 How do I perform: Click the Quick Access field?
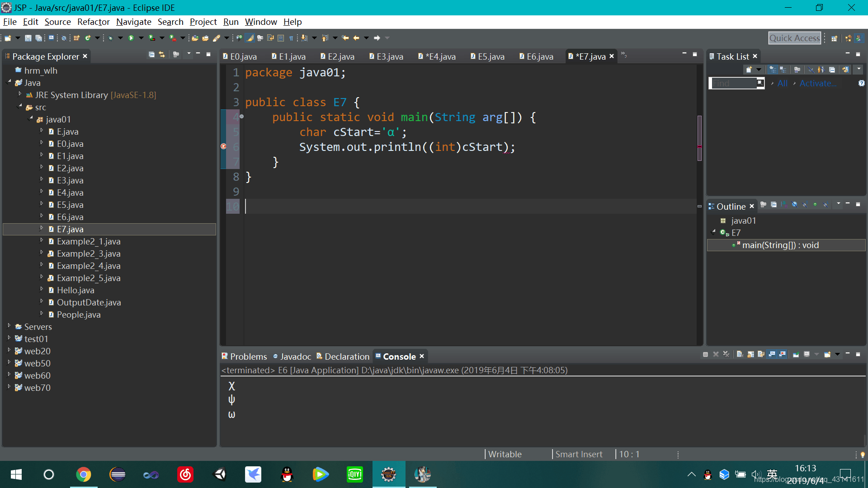(794, 38)
